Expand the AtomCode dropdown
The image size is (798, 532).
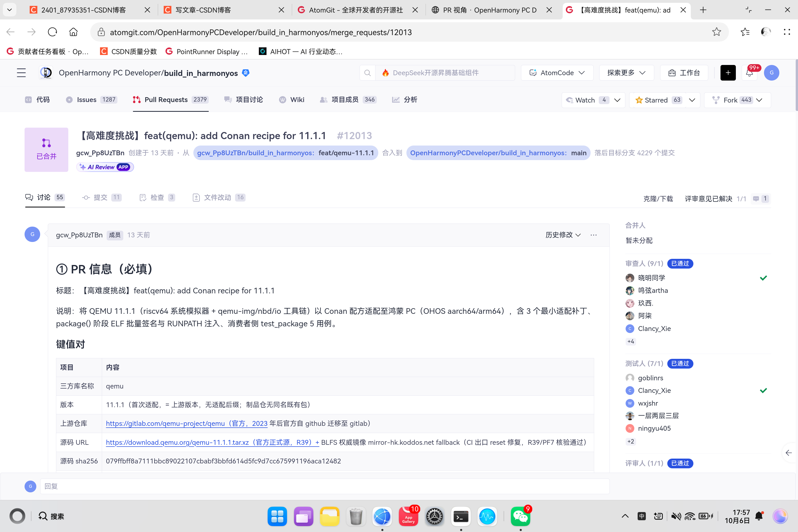[x=557, y=73]
